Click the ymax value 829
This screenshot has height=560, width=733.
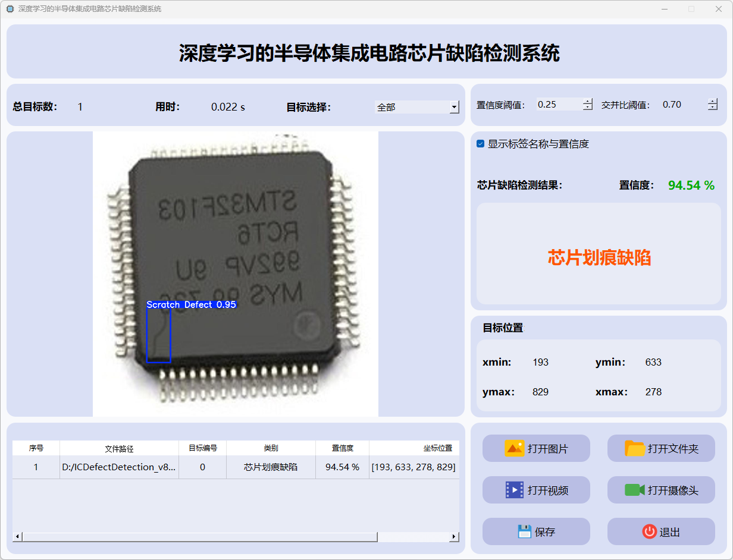click(x=541, y=392)
